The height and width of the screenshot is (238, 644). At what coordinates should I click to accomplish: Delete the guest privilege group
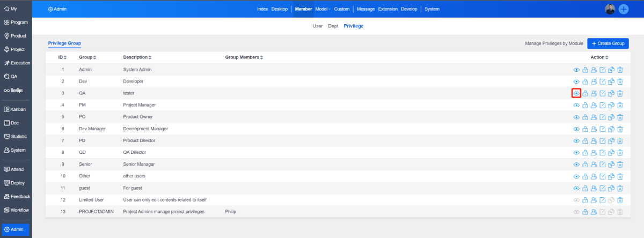point(619,188)
